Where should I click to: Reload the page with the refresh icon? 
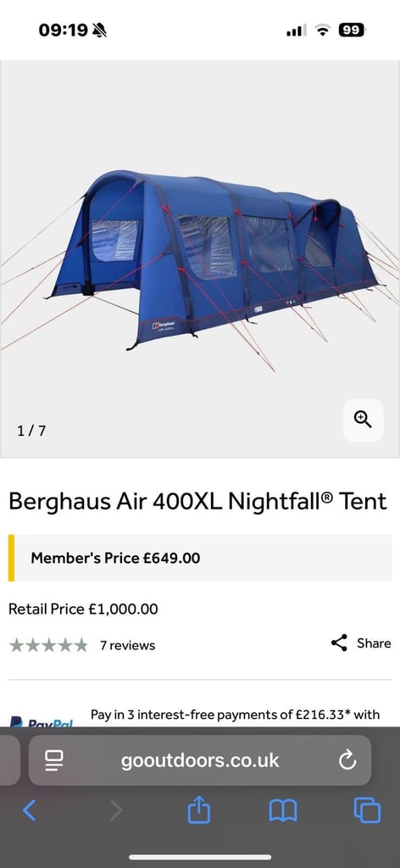[347, 760]
